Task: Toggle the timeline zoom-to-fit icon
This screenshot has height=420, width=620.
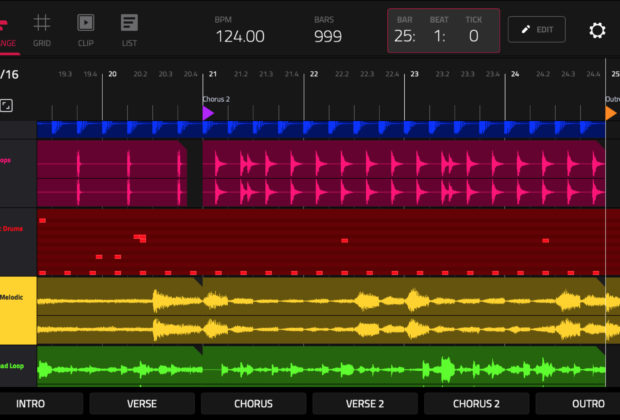Action: 6,106
